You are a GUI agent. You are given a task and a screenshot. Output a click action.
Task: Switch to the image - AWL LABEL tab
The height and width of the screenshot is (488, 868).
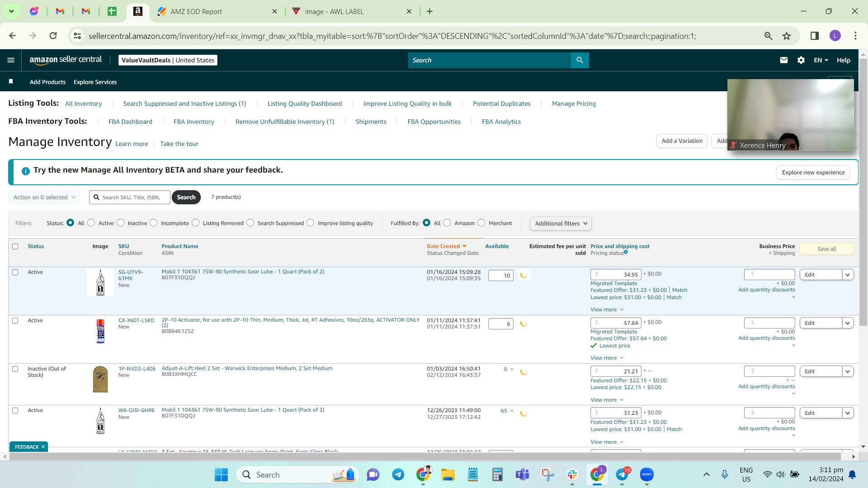[351, 11]
